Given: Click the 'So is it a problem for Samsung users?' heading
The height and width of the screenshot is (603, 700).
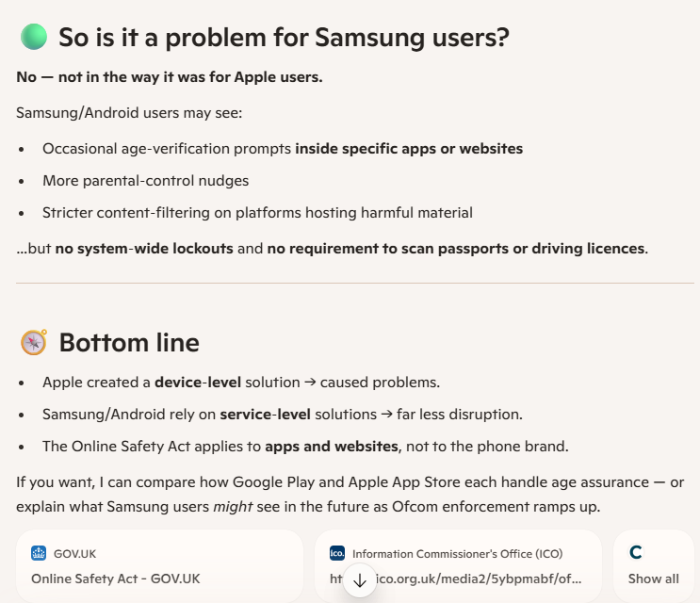Looking at the screenshot, I should pyautogui.click(x=284, y=37).
